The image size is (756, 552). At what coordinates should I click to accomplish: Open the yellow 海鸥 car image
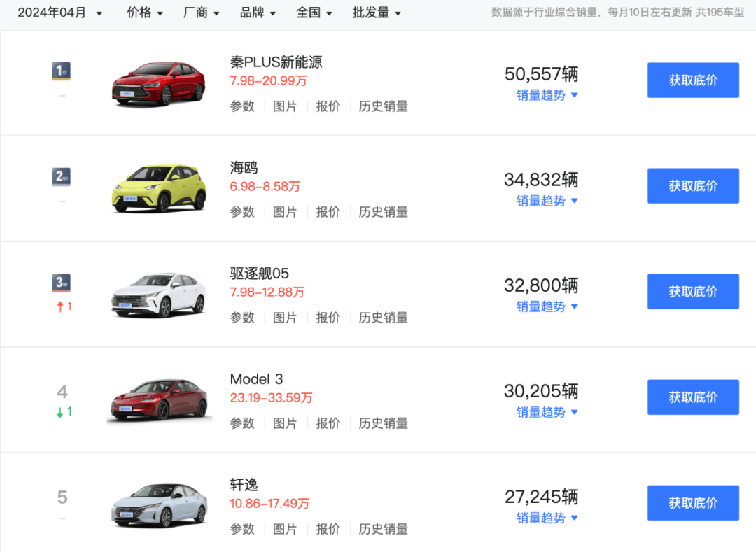click(x=159, y=188)
